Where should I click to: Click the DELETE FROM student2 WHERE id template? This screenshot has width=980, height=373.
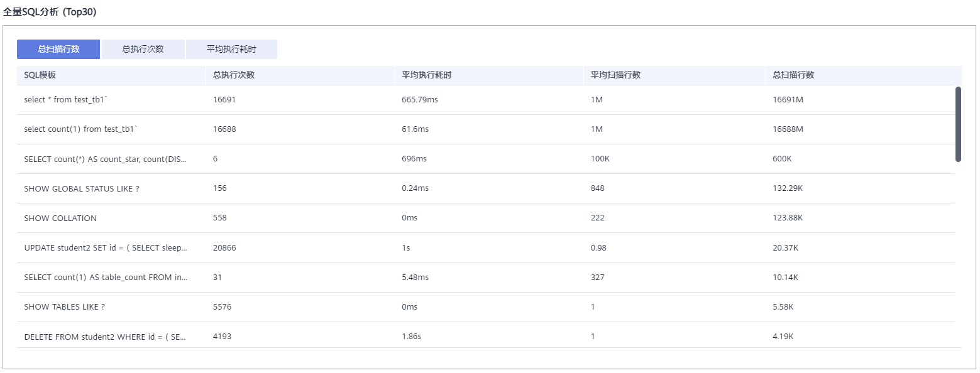click(x=105, y=337)
